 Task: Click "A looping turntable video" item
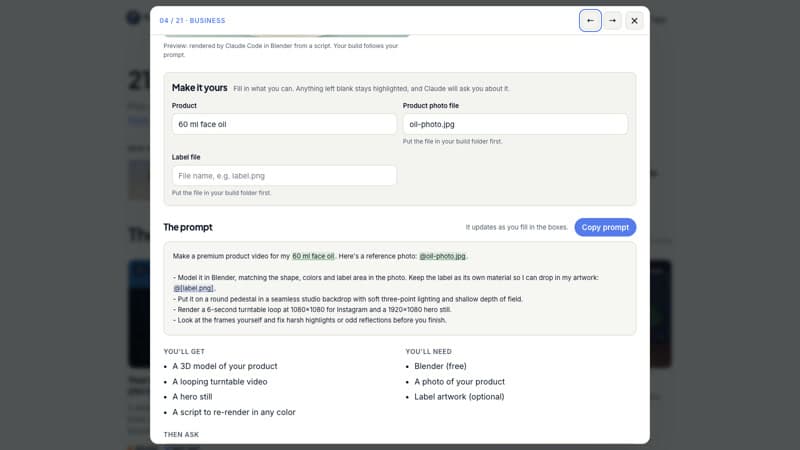219,381
